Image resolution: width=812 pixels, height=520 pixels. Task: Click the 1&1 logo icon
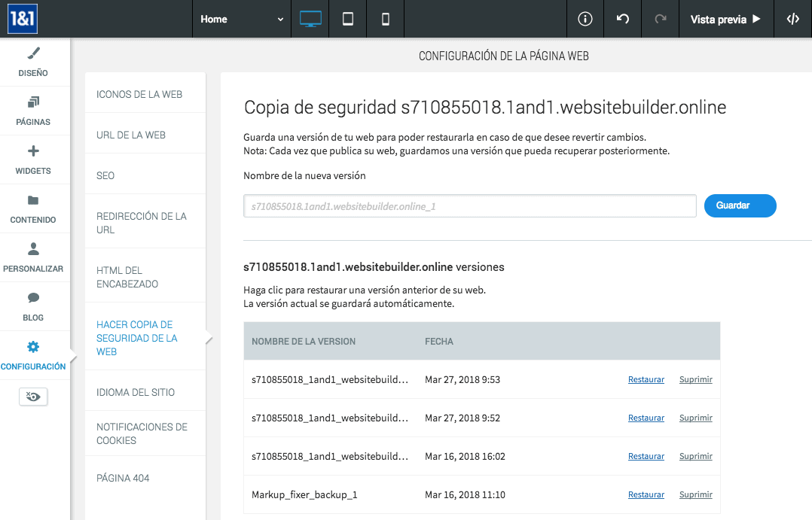pyautogui.click(x=23, y=19)
